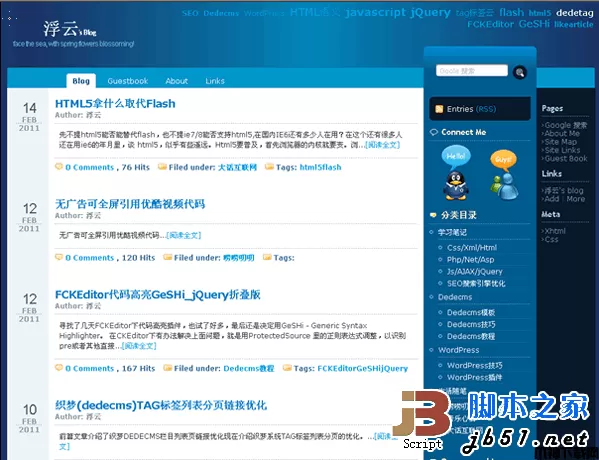Click the Entries (RSS) link

click(x=471, y=109)
